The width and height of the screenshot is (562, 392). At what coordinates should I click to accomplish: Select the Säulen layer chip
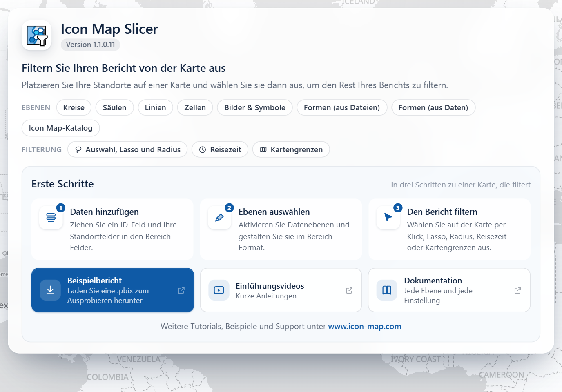coord(115,107)
